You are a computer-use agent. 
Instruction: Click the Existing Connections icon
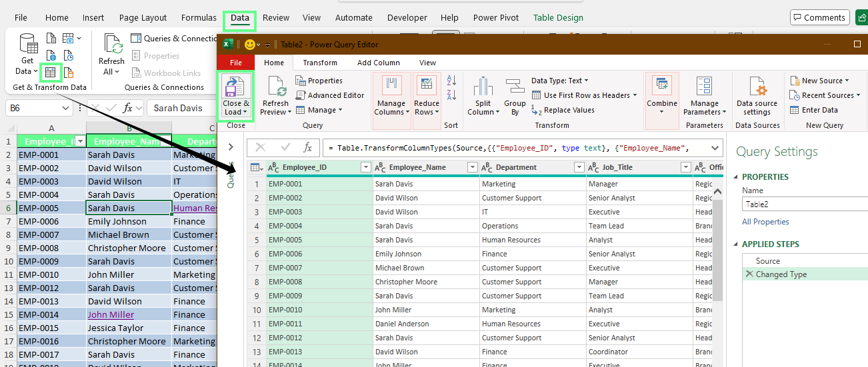68,72
